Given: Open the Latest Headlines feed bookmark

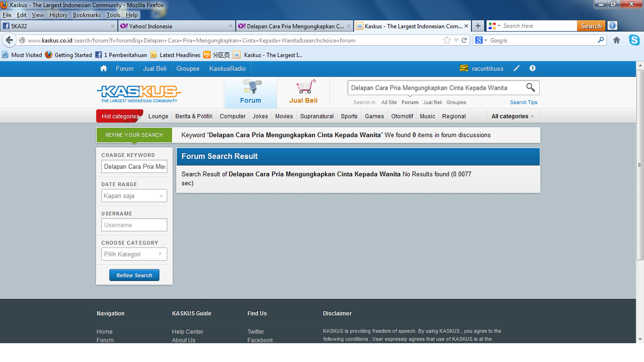Looking at the screenshot, I should pos(175,55).
